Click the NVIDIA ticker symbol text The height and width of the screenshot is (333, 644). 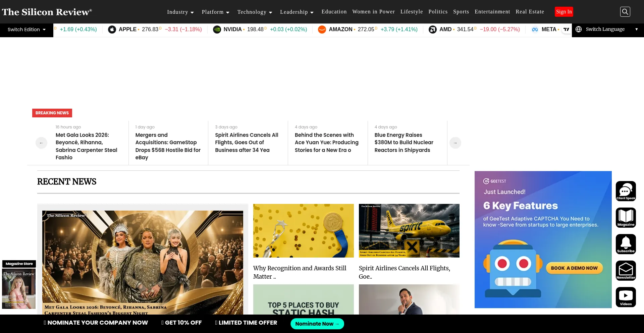point(232,30)
